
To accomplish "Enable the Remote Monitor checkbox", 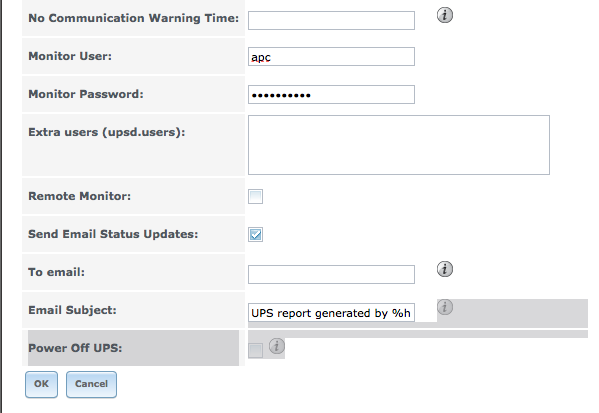I will point(255,196).
